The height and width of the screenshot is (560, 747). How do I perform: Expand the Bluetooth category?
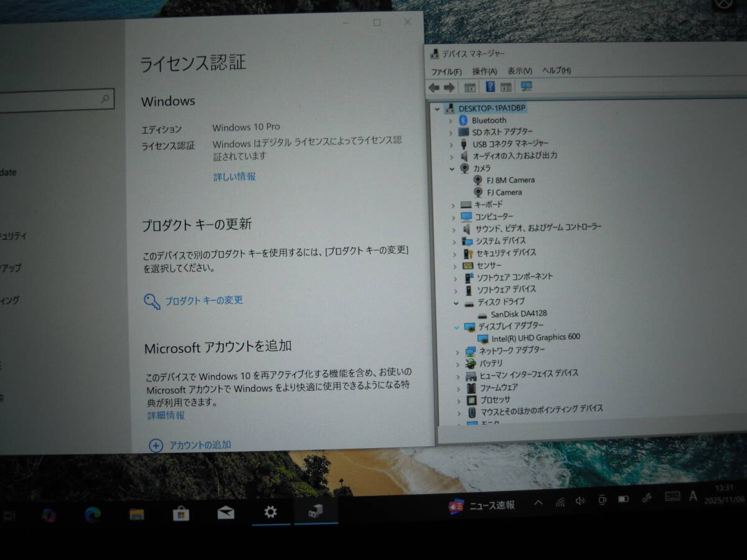pyautogui.click(x=451, y=121)
